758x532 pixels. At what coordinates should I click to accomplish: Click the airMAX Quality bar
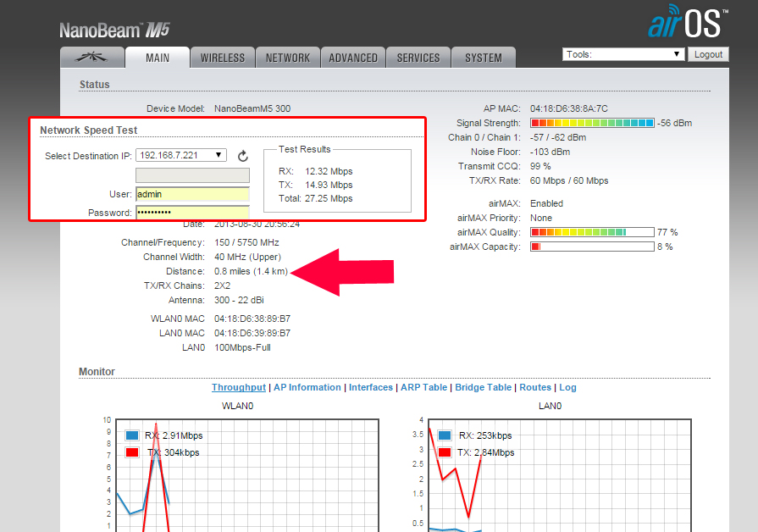tap(592, 232)
